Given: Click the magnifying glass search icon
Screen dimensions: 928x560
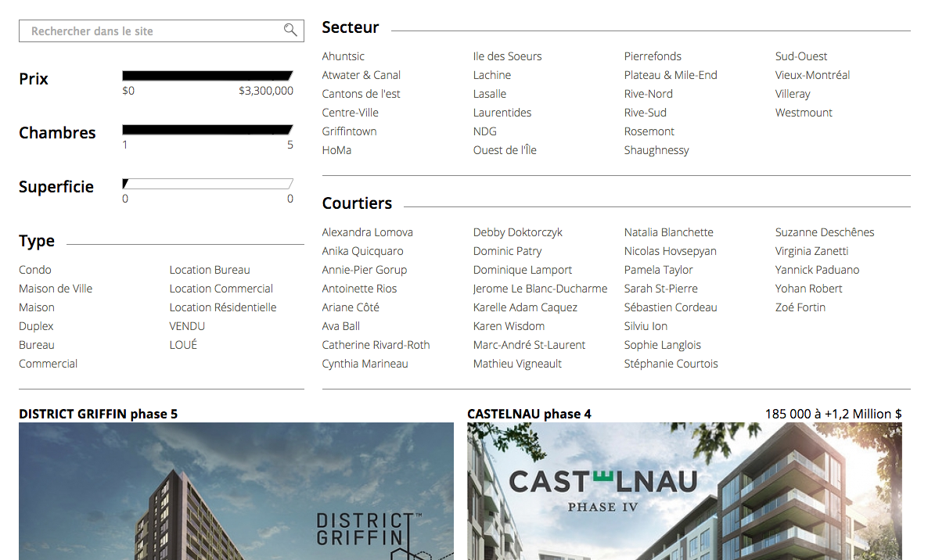Looking at the screenshot, I should coord(290,31).
